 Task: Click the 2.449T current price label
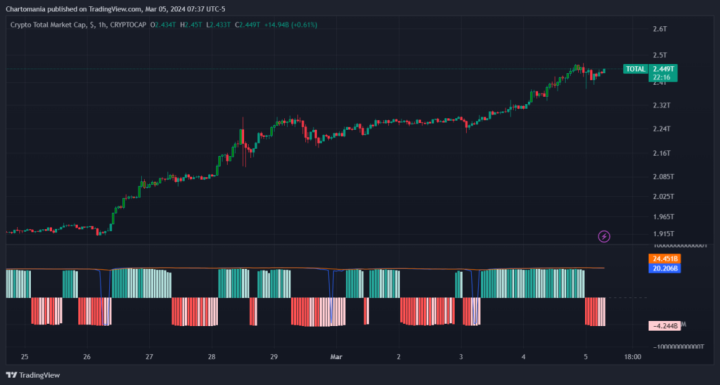[x=663, y=69]
